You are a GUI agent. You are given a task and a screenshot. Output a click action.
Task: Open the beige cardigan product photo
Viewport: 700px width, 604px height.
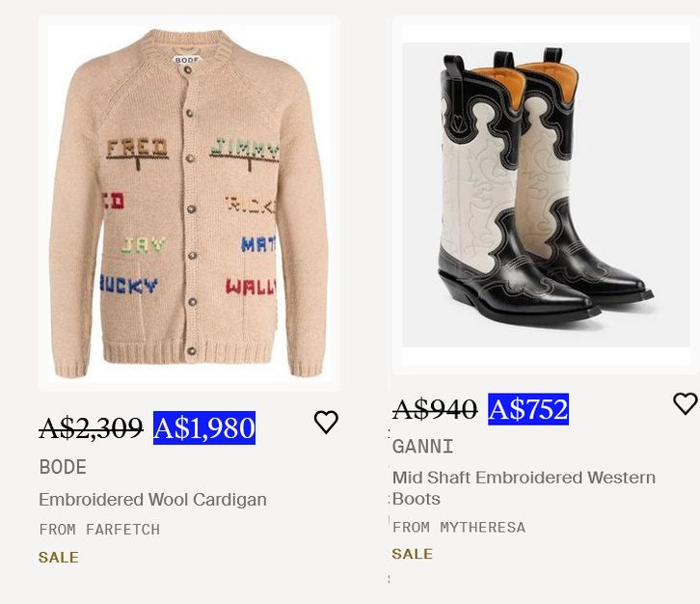pos(189,203)
